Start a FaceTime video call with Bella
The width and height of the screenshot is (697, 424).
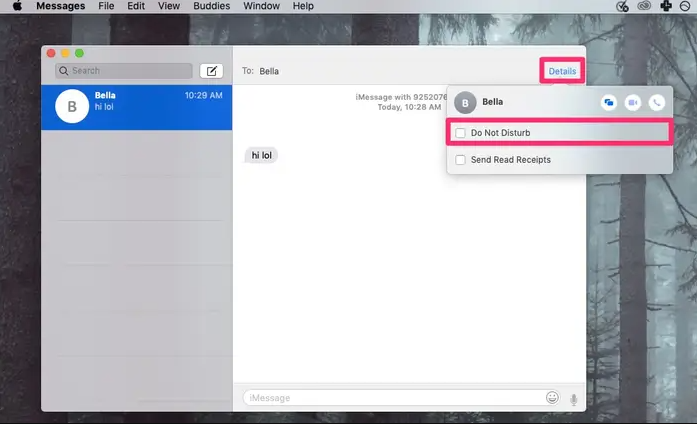pos(633,103)
